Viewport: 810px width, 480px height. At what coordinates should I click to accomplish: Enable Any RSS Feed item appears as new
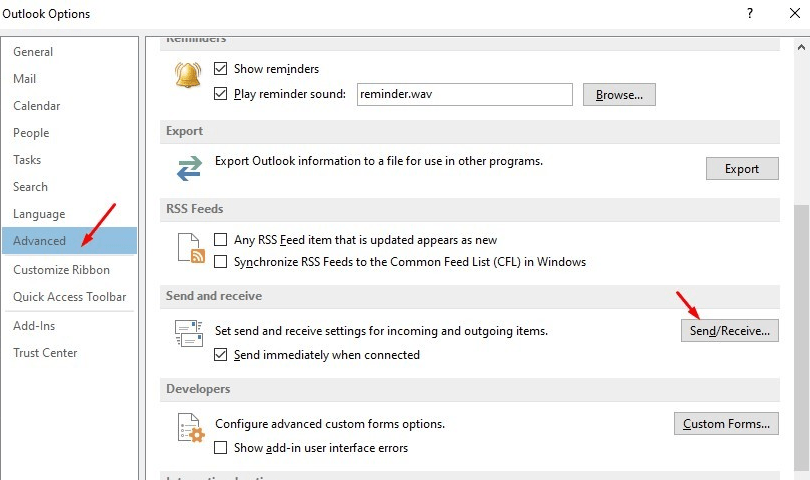[x=221, y=239]
